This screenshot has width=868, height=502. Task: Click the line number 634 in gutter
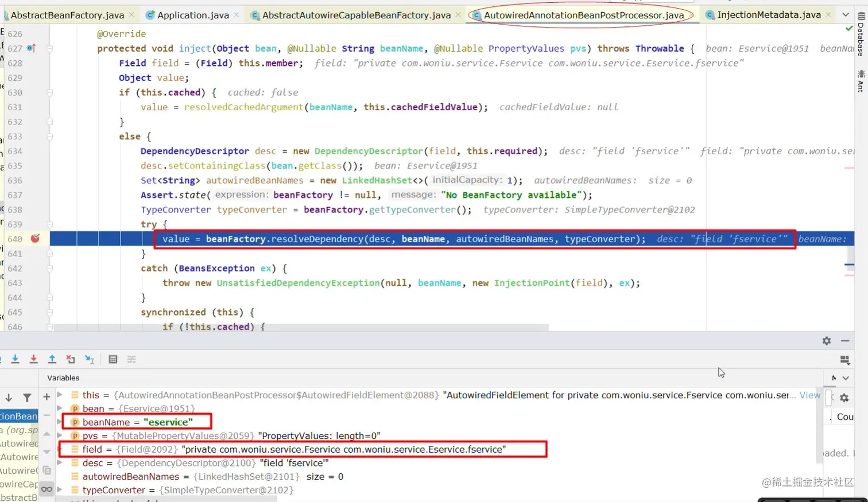15,151
